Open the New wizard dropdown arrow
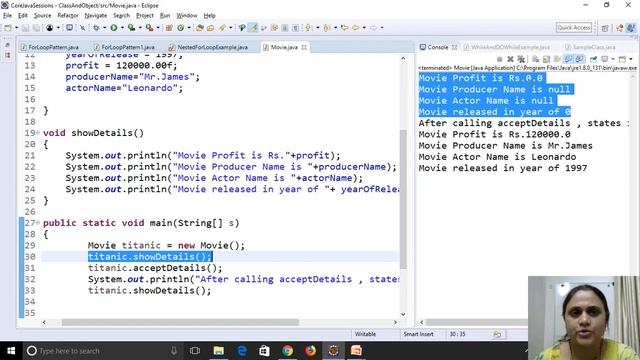The width and height of the screenshot is (640, 360). [x=16, y=28]
